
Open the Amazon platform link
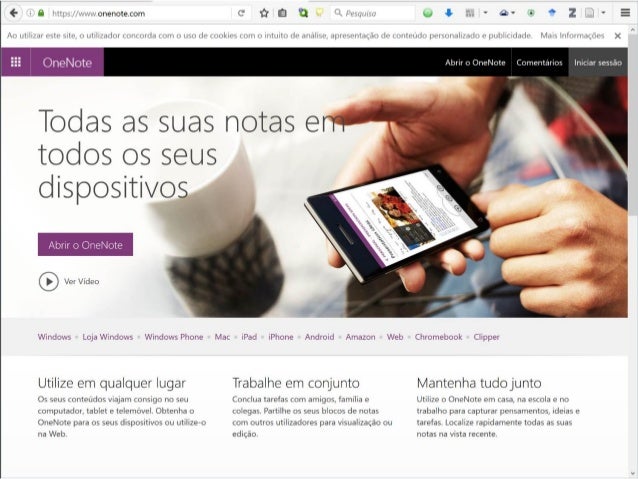pos(361,337)
